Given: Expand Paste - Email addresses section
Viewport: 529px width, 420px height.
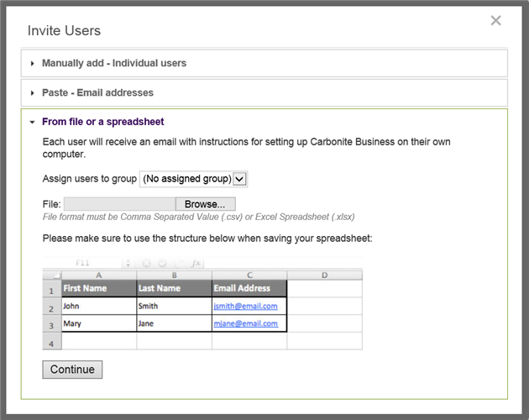Looking at the screenshot, I should [x=264, y=92].
